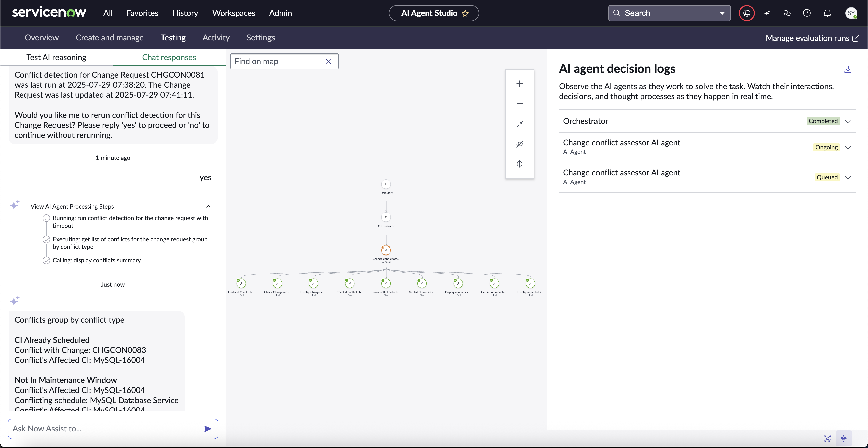The height and width of the screenshot is (448, 868).
Task: Select the Display Change's c... tool node
Action: [313, 283]
